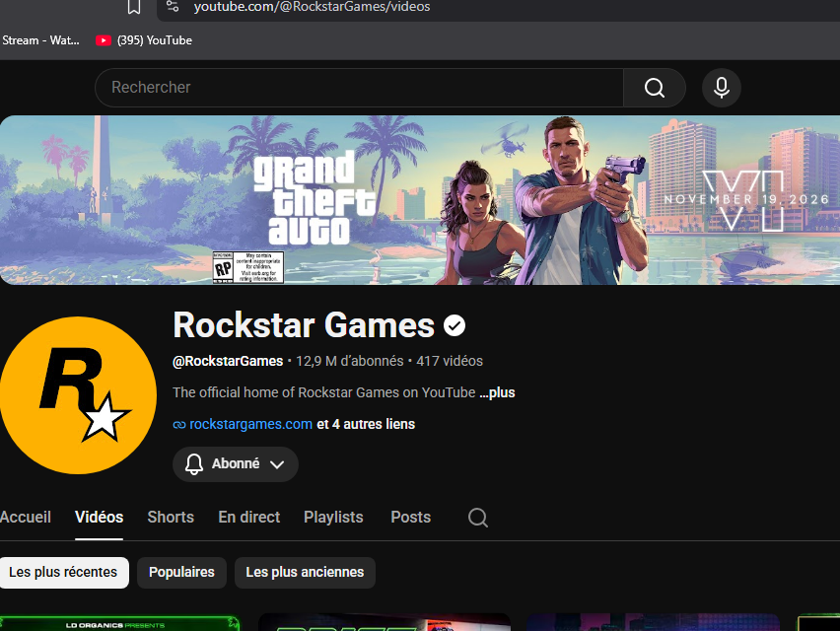This screenshot has width=840, height=631.
Task: Open the Rockstar Games channel avatar
Action: [78, 395]
